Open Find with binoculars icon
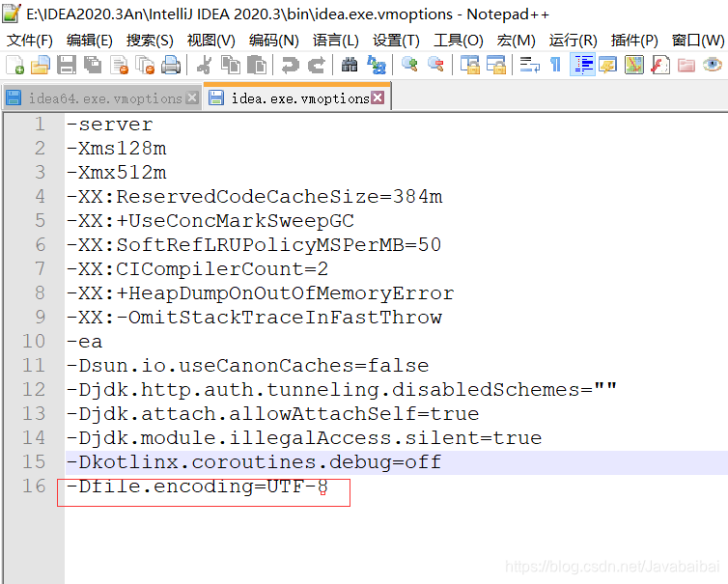 coord(350,65)
